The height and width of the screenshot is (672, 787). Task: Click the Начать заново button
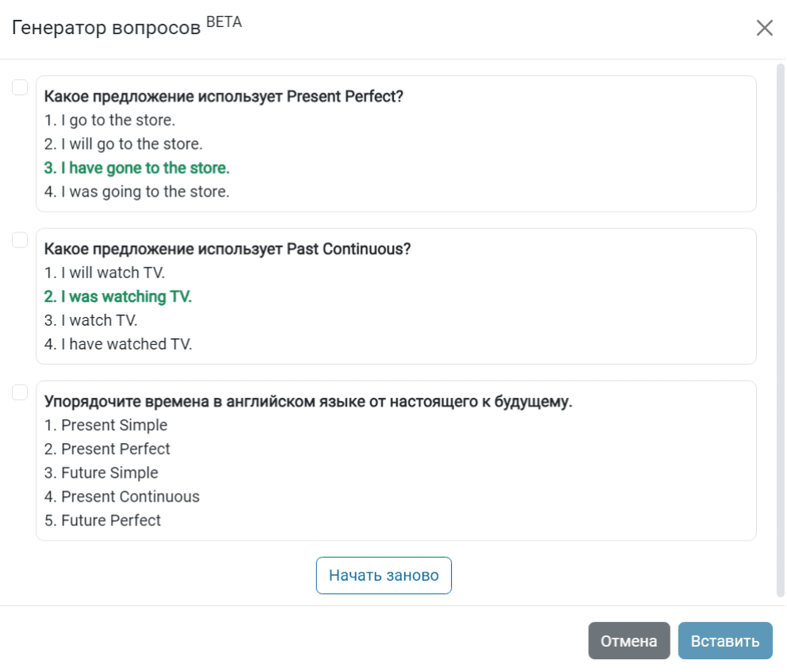[x=384, y=575]
